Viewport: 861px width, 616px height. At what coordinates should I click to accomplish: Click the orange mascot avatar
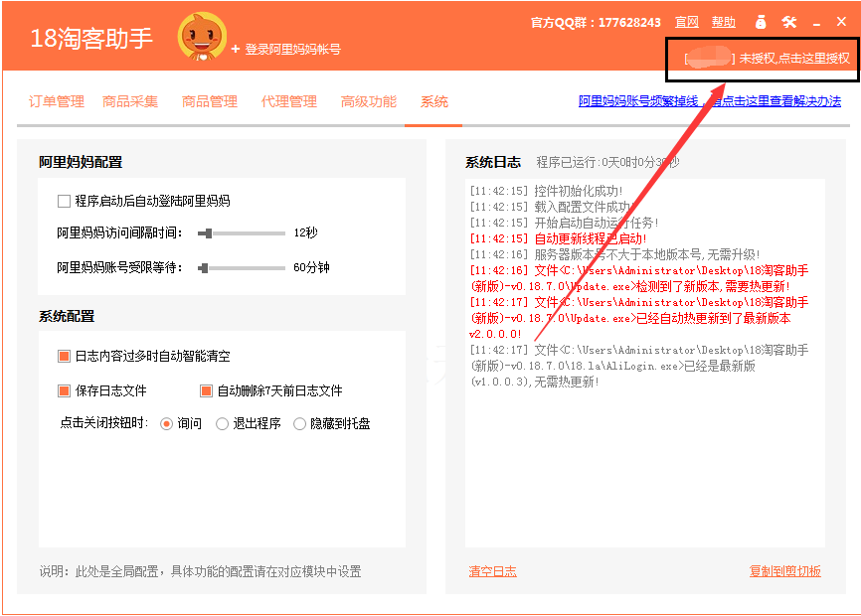pos(201,38)
